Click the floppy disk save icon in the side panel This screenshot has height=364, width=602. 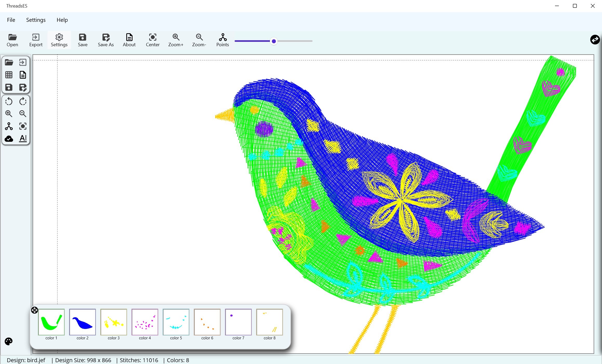pyautogui.click(x=9, y=87)
